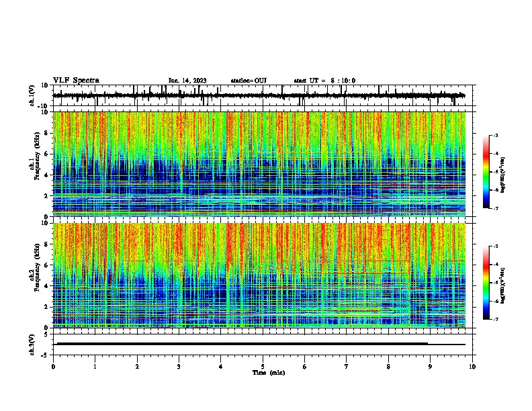Click the ch.2 frequency spectrogram panel
Image resolution: width=532 pixels, height=411 pixels.
(x=259, y=275)
